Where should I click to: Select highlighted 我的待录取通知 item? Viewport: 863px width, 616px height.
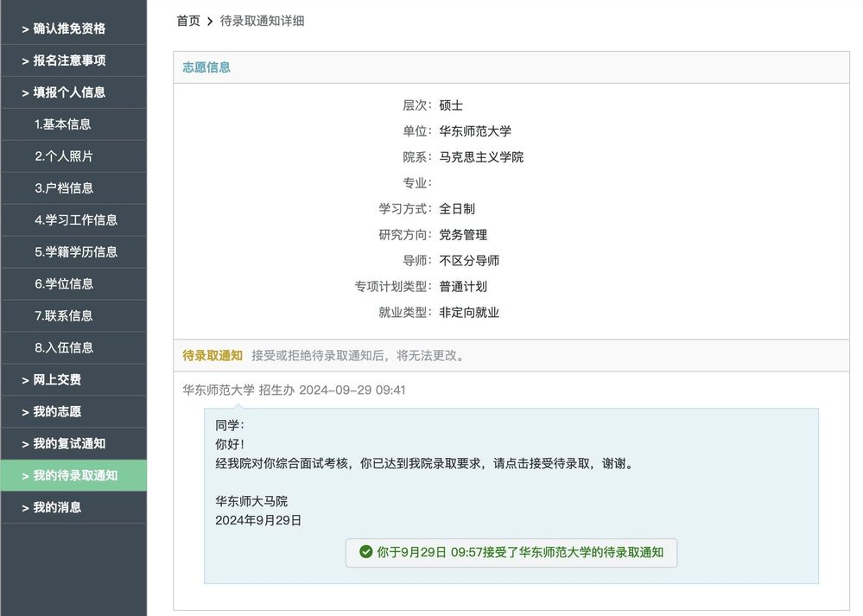click(x=75, y=476)
